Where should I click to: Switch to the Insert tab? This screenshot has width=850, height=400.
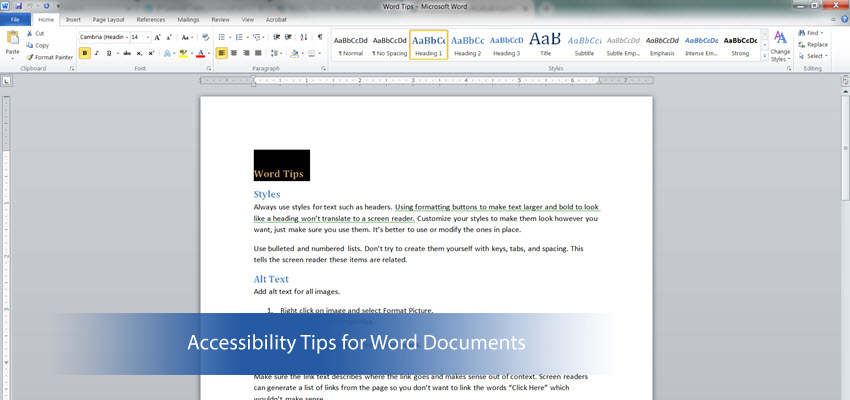pyautogui.click(x=73, y=20)
